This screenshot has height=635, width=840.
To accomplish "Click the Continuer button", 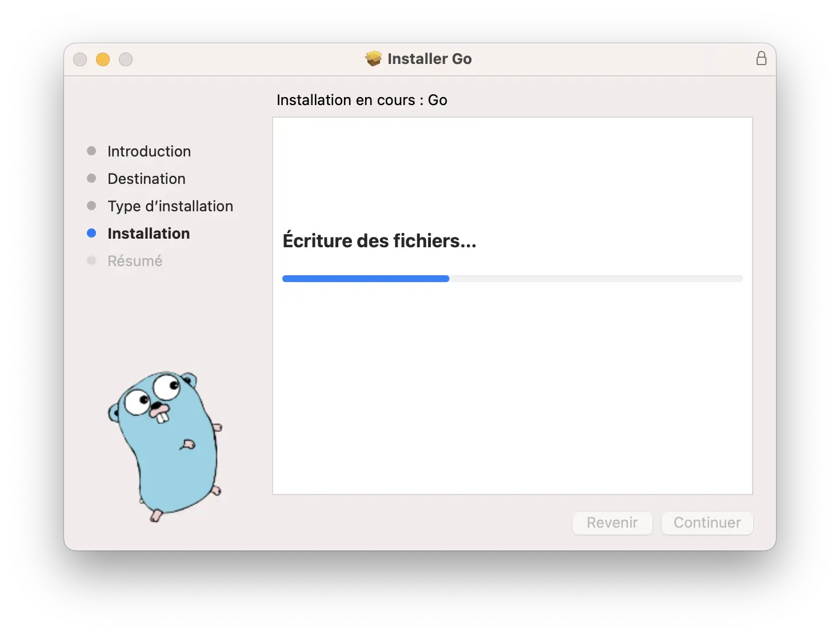I will click(707, 523).
